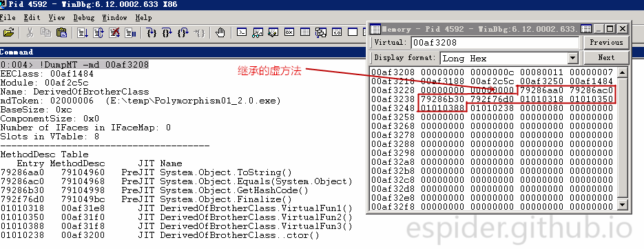The image size is (644, 249).
Task: Click the System.Object.Equals(System.Object) row
Action: coord(176,181)
